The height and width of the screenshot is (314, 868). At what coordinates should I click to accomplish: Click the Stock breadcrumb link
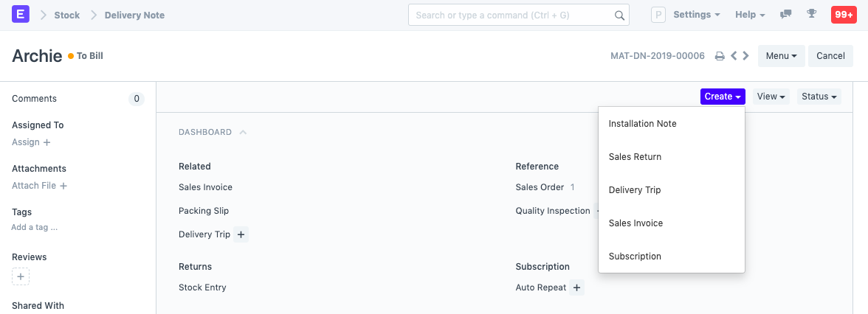pos(66,15)
